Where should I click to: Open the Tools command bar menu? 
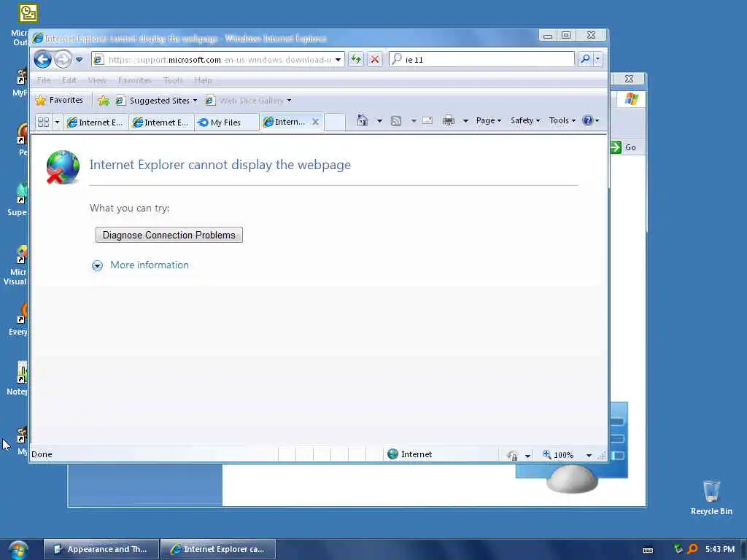click(562, 120)
